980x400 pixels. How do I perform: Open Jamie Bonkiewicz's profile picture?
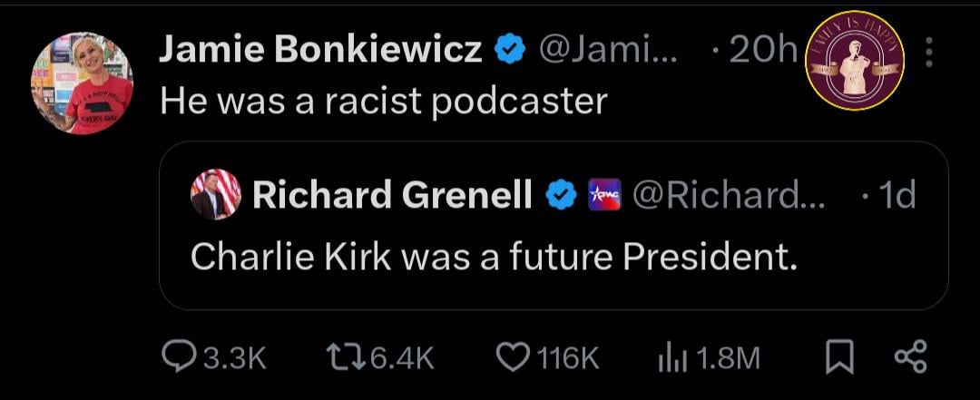point(83,83)
